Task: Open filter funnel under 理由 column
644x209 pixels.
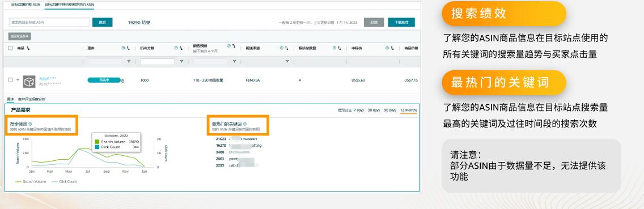Action: [x=129, y=61]
